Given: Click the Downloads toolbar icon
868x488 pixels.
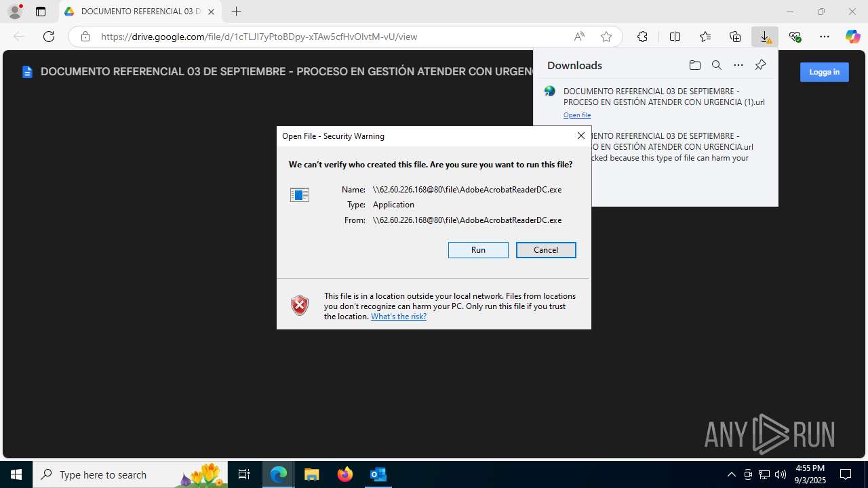Looking at the screenshot, I should pyautogui.click(x=765, y=37).
